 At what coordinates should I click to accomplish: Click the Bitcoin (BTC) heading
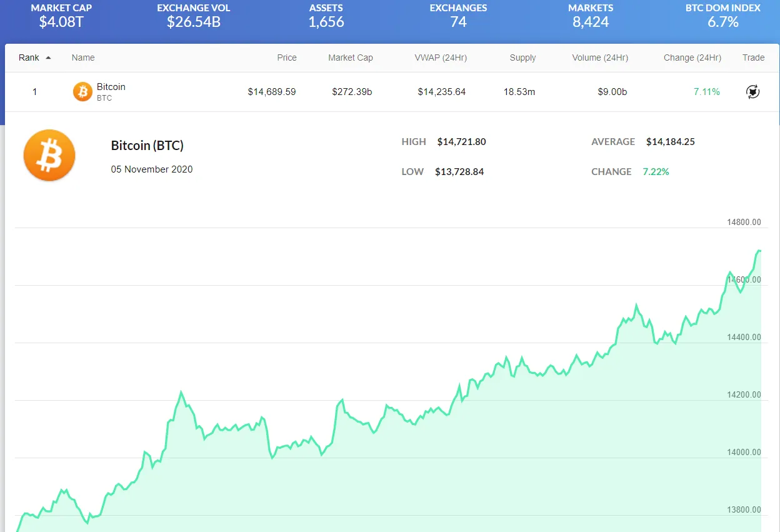147,146
